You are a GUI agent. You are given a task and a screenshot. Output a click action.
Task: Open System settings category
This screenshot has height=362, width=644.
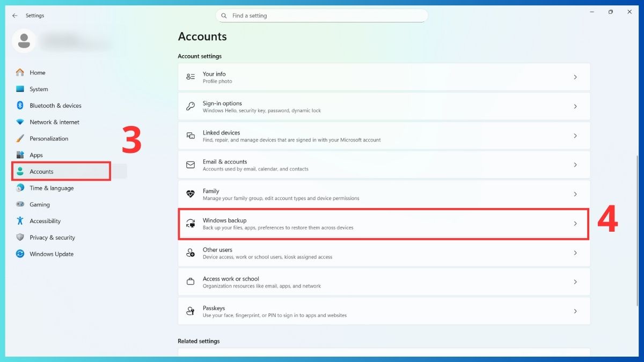click(39, 89)
